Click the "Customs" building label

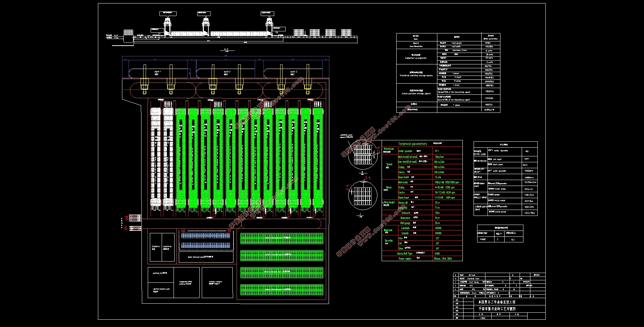155,247
